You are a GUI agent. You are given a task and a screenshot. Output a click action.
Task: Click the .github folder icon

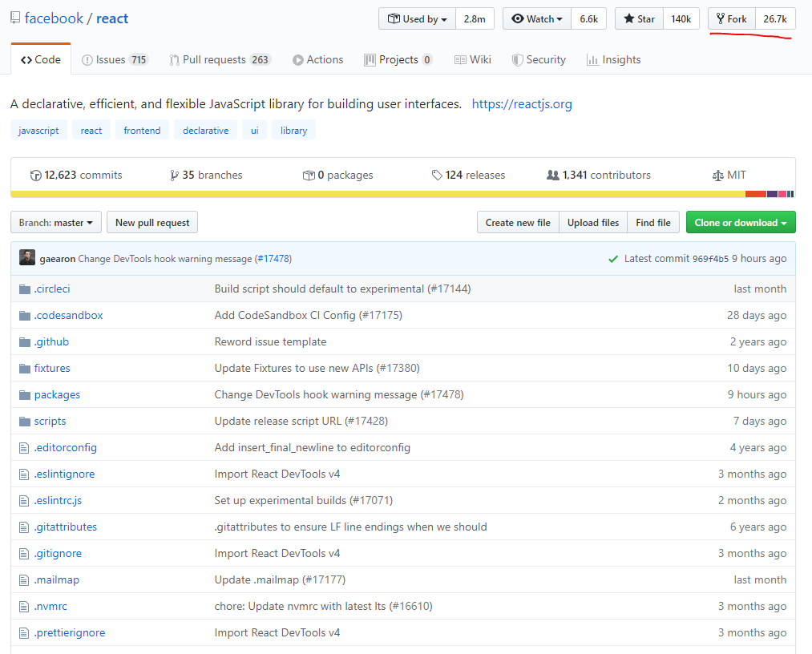point(24,341)
